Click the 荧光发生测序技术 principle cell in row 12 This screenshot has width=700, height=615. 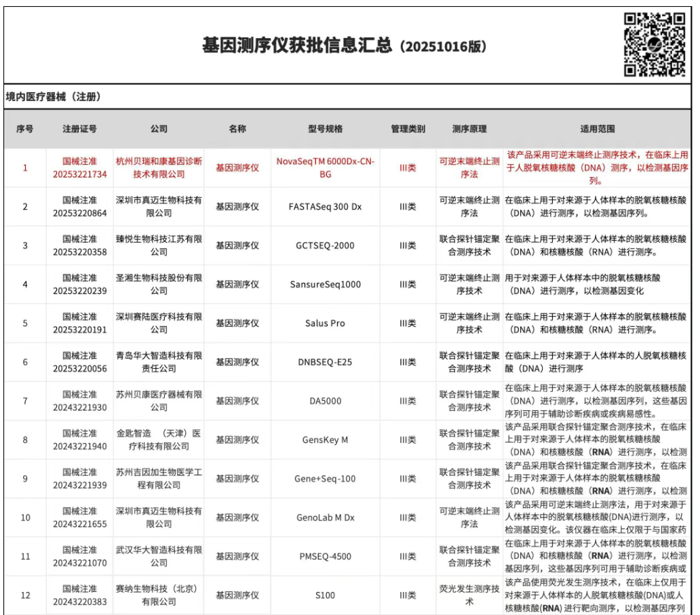(x=469, y=595)
